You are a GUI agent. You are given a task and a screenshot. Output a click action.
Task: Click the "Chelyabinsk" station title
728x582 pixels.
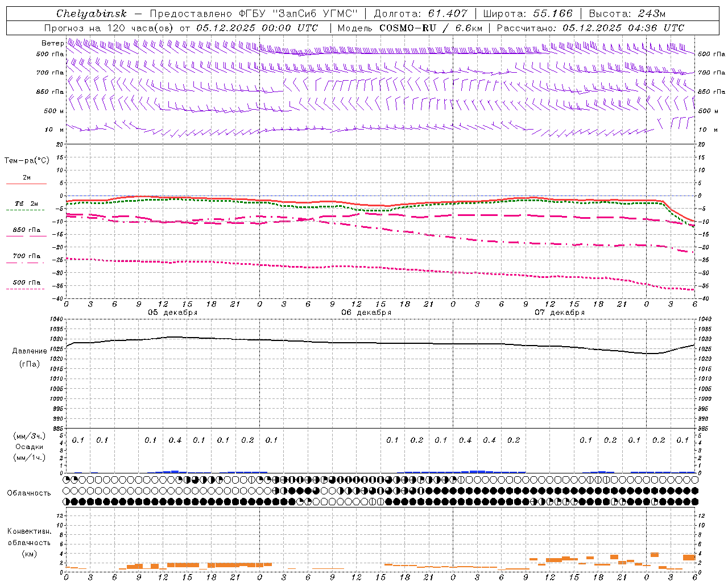tap(91, 14)
